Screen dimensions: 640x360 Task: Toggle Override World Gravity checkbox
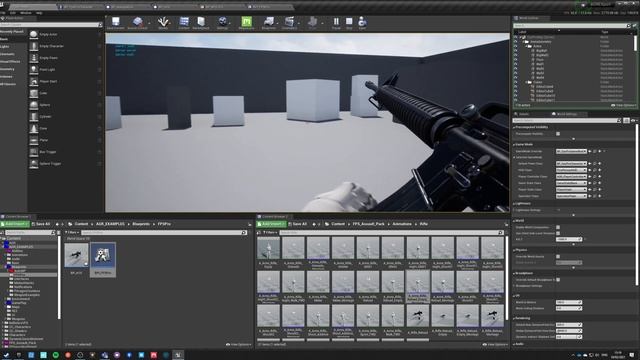click(558, 257)
